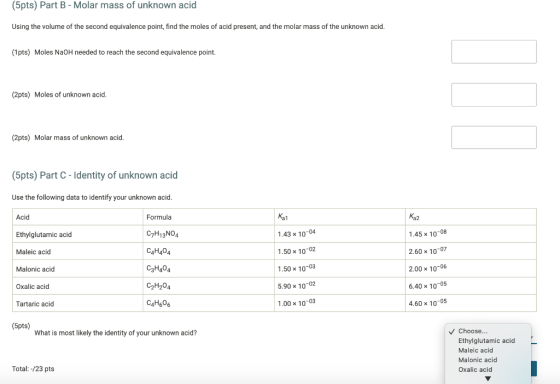
Task: Click the Ka2 column header
Action: pos(414,217)
